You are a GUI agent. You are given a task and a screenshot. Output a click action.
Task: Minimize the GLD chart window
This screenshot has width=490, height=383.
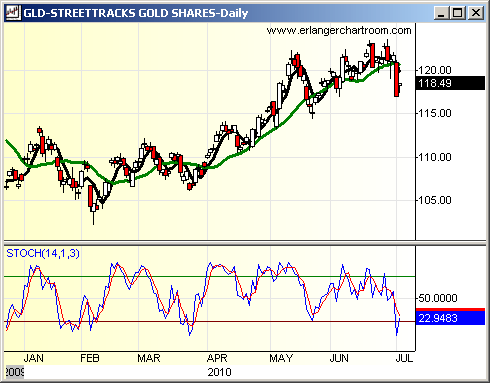pyautogui.click(x=441, y=13)
